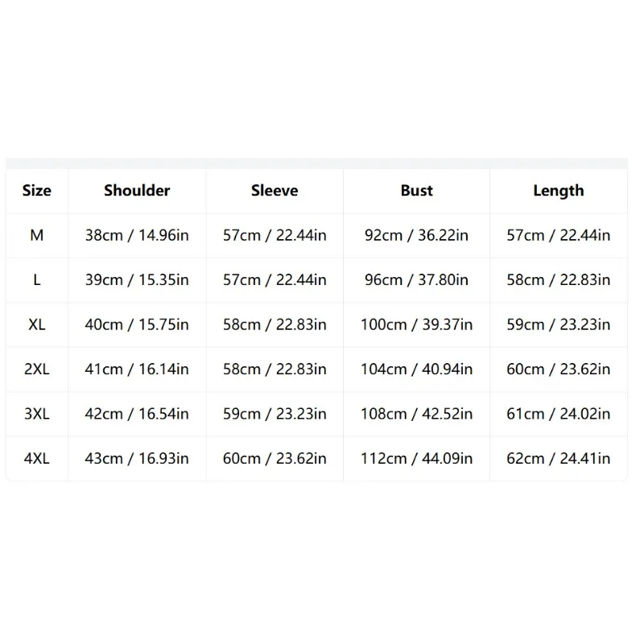Click the Sleeve column header
Image resolution: width=644 pixels, height=644 pixels.
pyautogui.click(x=275, y=191)
